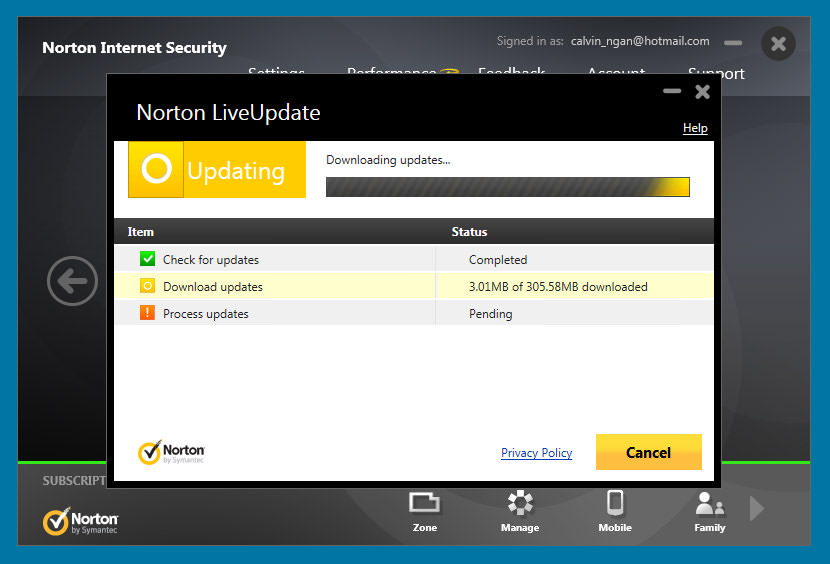Click the yellow circle icon beside Download updates
Viewport: 830px width, 564px height.
(x=147, y=286)
